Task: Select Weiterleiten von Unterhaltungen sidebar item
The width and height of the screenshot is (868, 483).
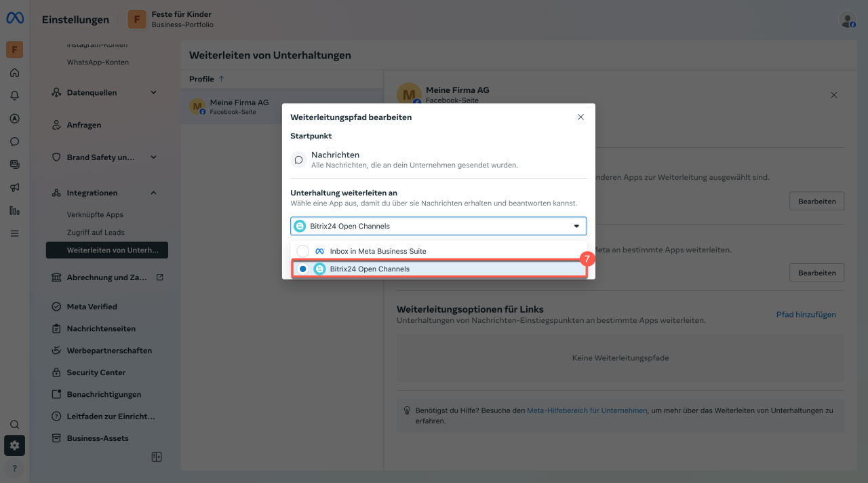Action: tap(107, 250)
